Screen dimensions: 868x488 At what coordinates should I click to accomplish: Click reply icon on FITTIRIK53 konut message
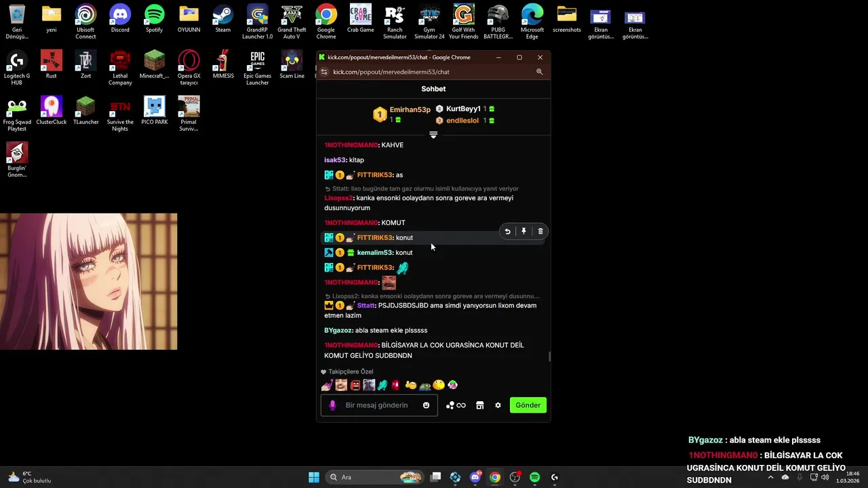507,232
